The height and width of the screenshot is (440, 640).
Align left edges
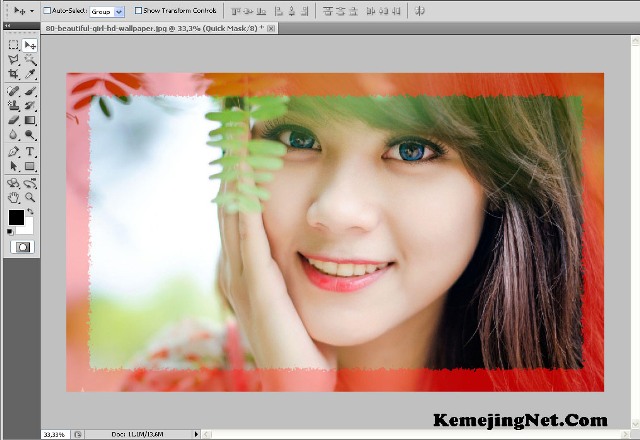(279, 11)
